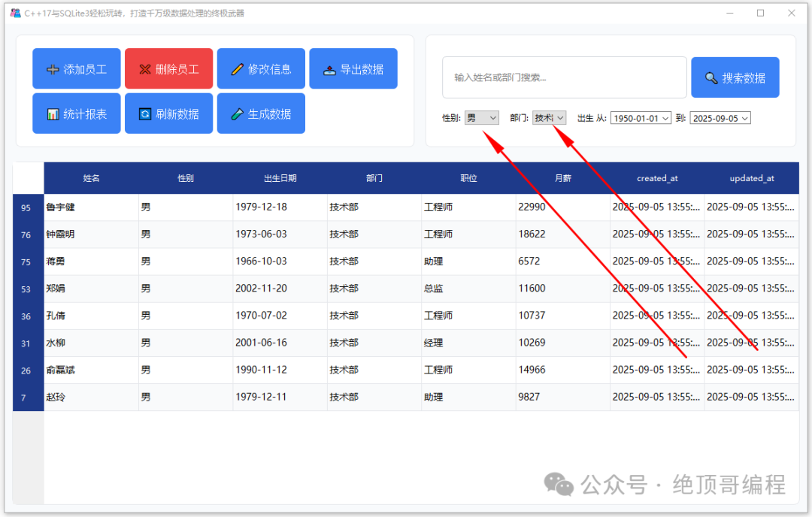Click birth date cell 2001-06-16
Screen dimensions: 812x517
click(280, 343)
